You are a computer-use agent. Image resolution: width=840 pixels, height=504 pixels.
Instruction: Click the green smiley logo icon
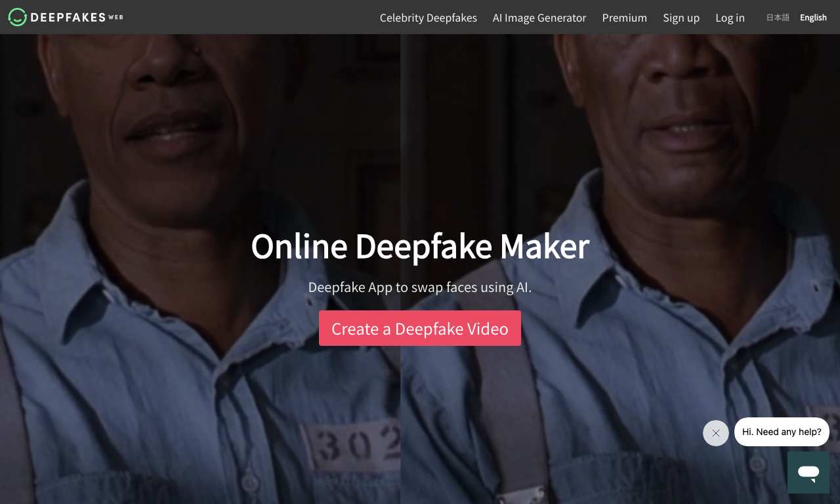[18, 17]
